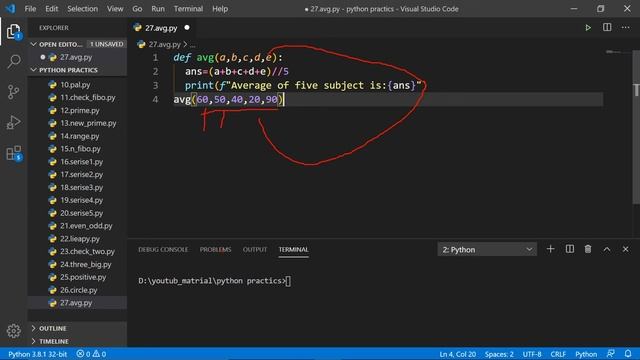Open the Go menu
The image size is (640, 360).
pyautogui.click(x=137, y=9)
